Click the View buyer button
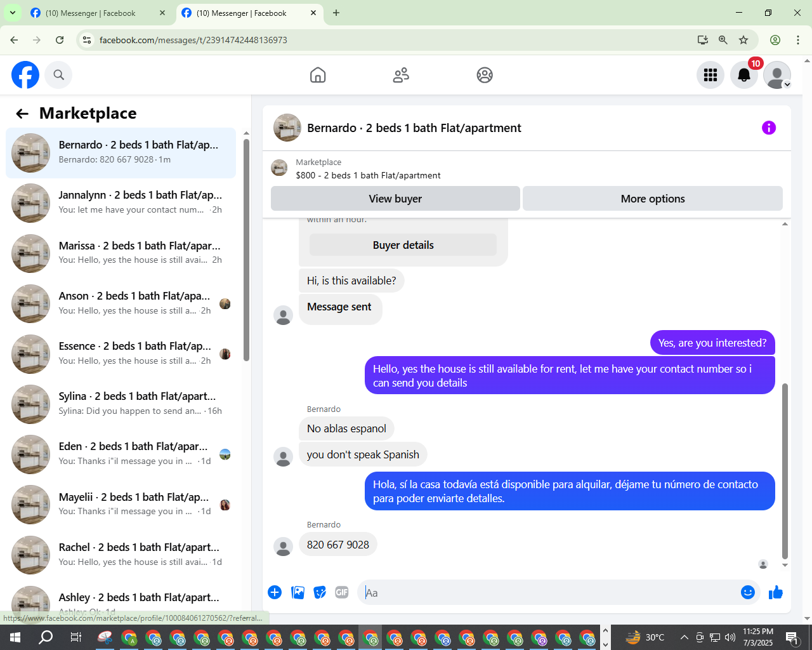Image resolution: width=812 pixels, height=650 pixels. 395,199
